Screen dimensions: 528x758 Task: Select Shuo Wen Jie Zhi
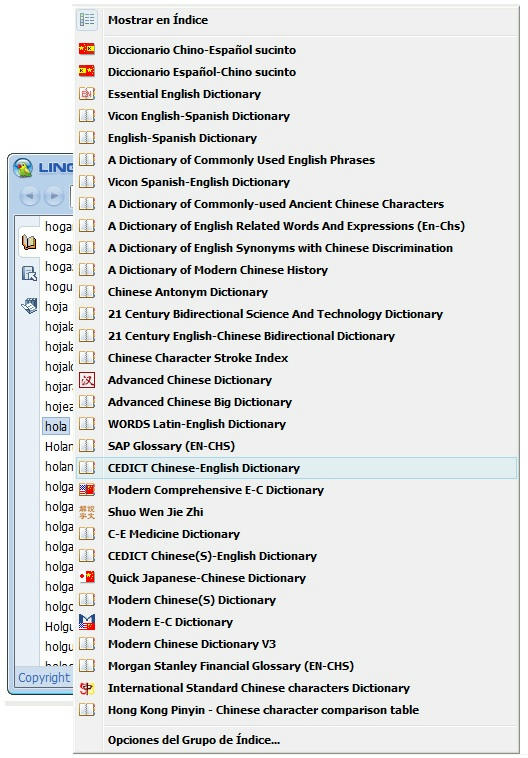pos(296,512)
